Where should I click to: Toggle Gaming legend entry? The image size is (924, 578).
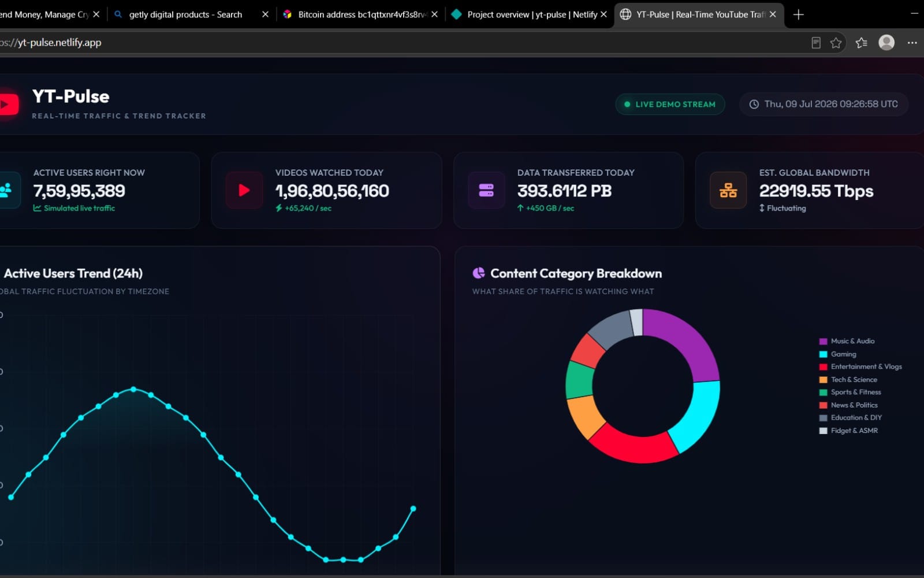coord(837,354)
